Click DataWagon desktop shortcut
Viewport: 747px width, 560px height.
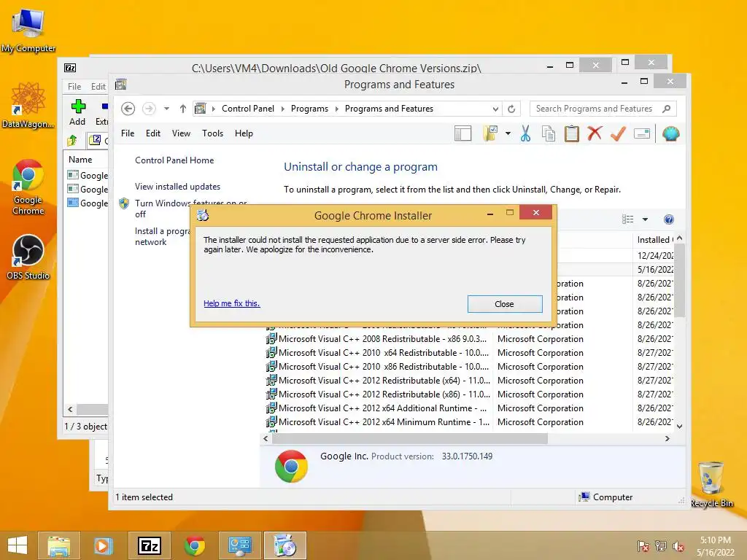click(x=28, y=105)
